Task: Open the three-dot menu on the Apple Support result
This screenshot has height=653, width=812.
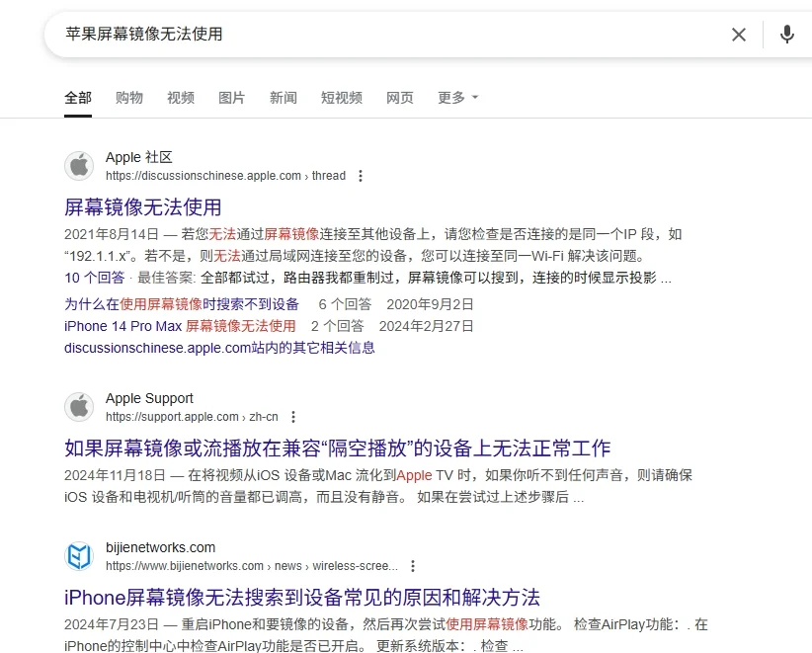Action: [293, 416]
